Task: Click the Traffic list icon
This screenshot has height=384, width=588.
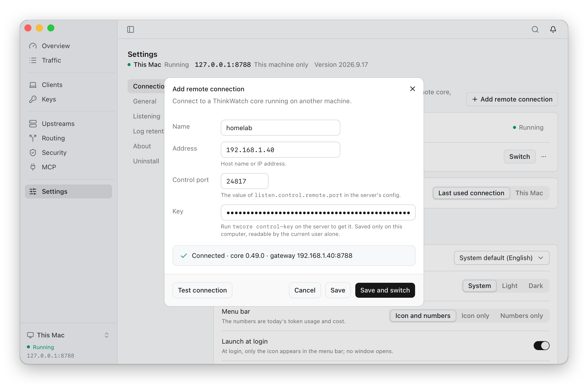Action: [x=33, y=60]
